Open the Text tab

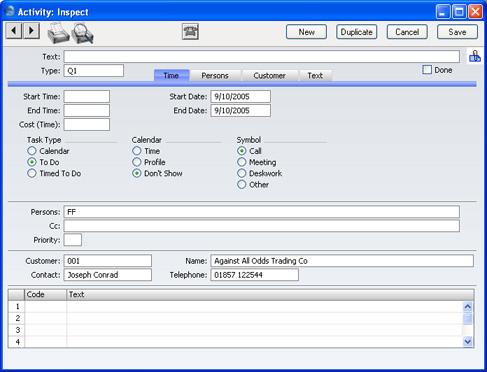pyautogui.click(x=315, y=76)
